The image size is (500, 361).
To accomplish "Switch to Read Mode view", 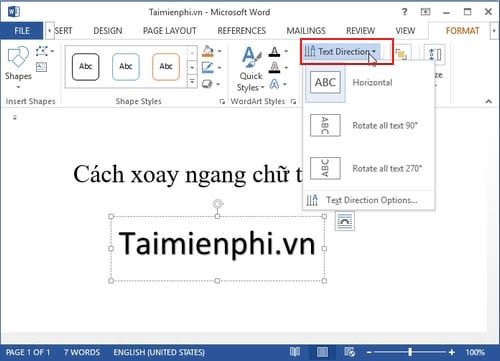I will click(x=295, y=352).
